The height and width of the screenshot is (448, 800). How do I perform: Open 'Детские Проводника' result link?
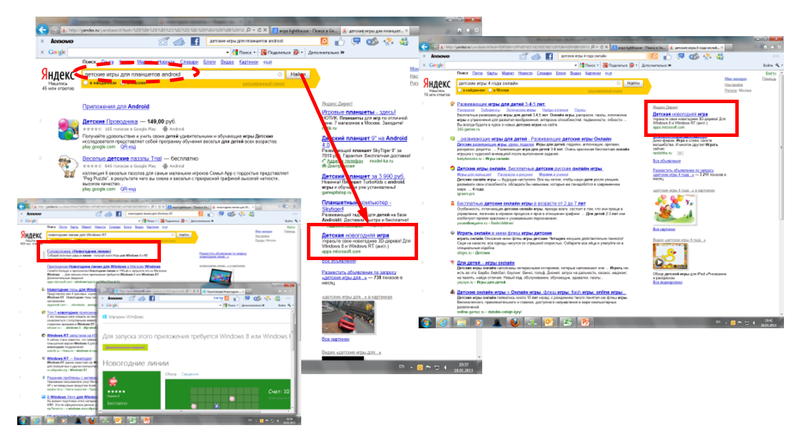pyautogui.click(x=110, y=121)
